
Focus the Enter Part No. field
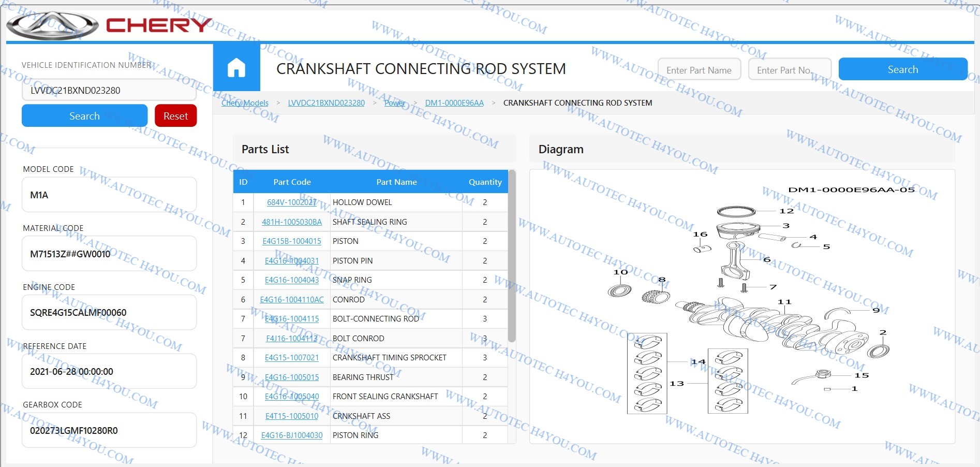789,70
